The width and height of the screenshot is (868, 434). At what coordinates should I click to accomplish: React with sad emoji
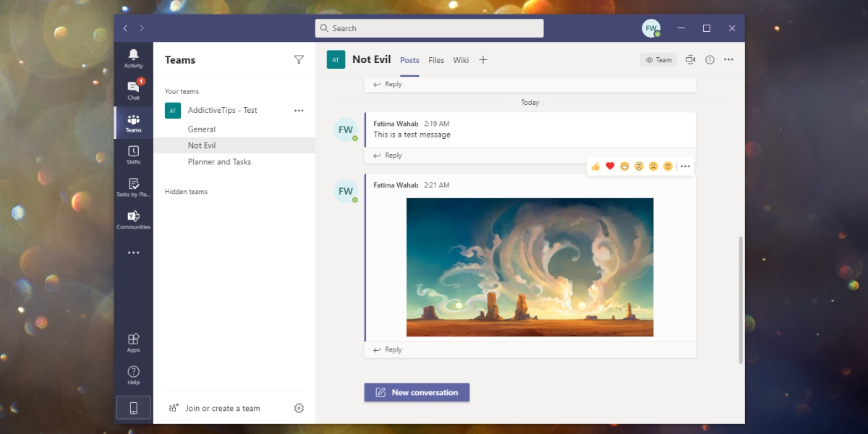(653, 166)
